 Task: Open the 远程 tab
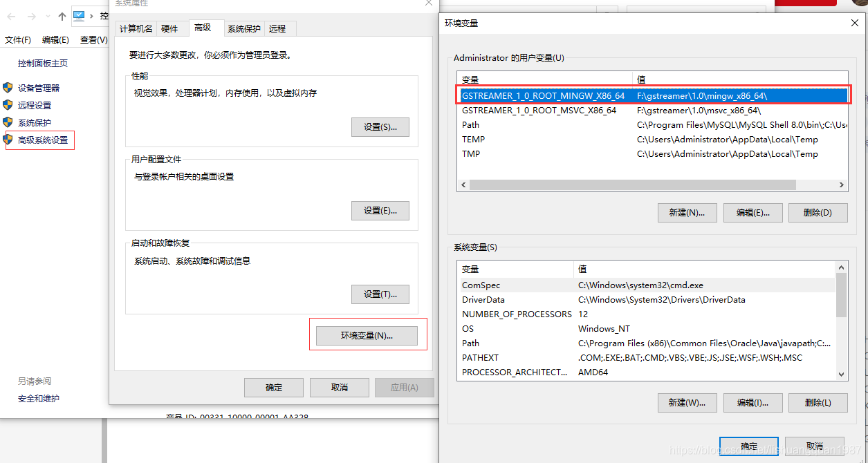[x=277, y=28]
